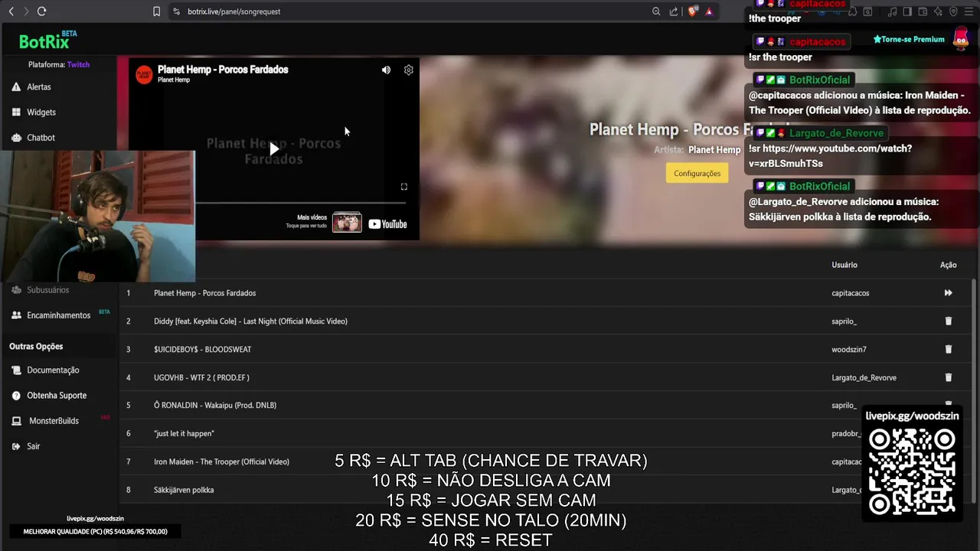Select $UICIDEBOY$ - BLOODSWEAT title

pyautogui.click(x=202, y=350)
